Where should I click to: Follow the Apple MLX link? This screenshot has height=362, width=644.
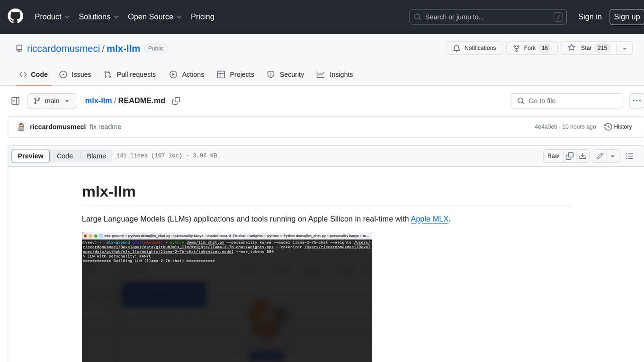(429, 219)
